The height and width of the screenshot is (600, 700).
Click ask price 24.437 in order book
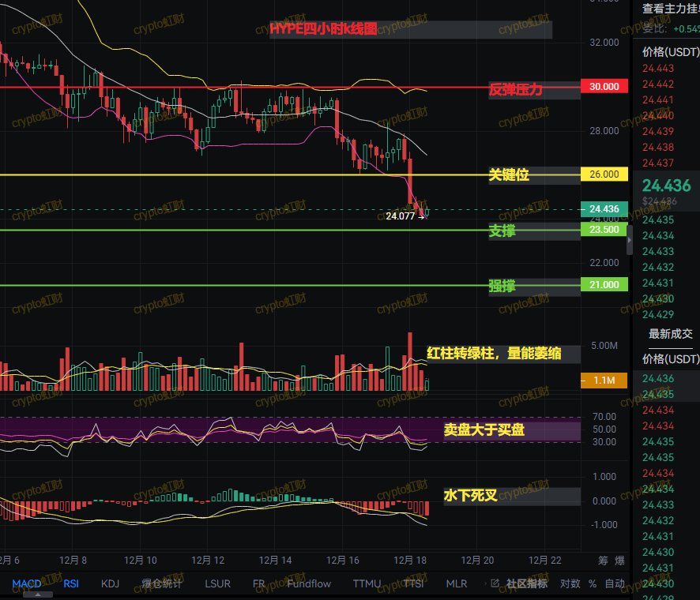coord(658,163)
